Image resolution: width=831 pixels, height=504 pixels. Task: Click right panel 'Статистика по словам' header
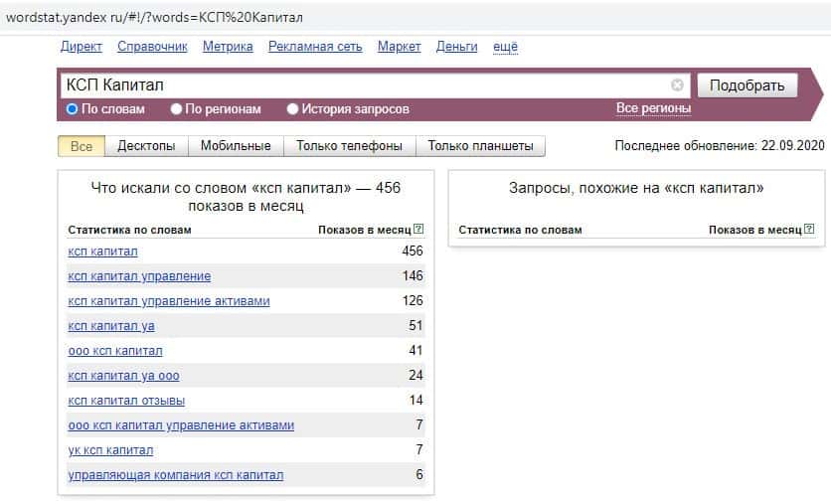(520, 230)
